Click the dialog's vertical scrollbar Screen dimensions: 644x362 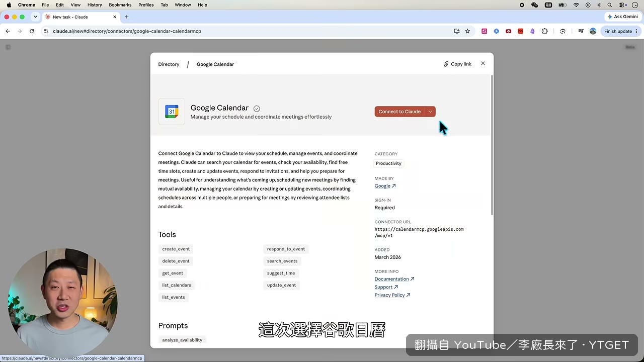(492, 146)
